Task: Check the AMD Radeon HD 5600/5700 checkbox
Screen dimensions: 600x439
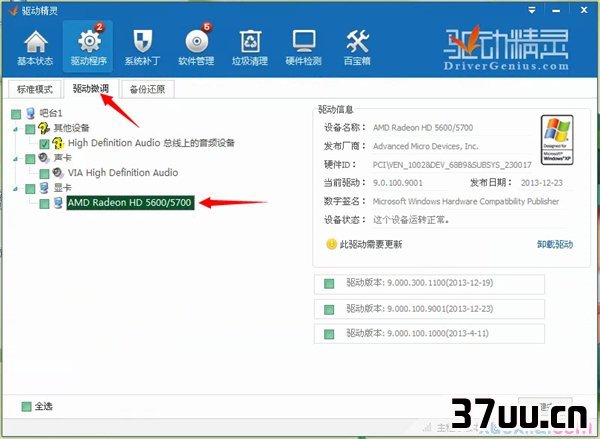Action: [44, 204]
